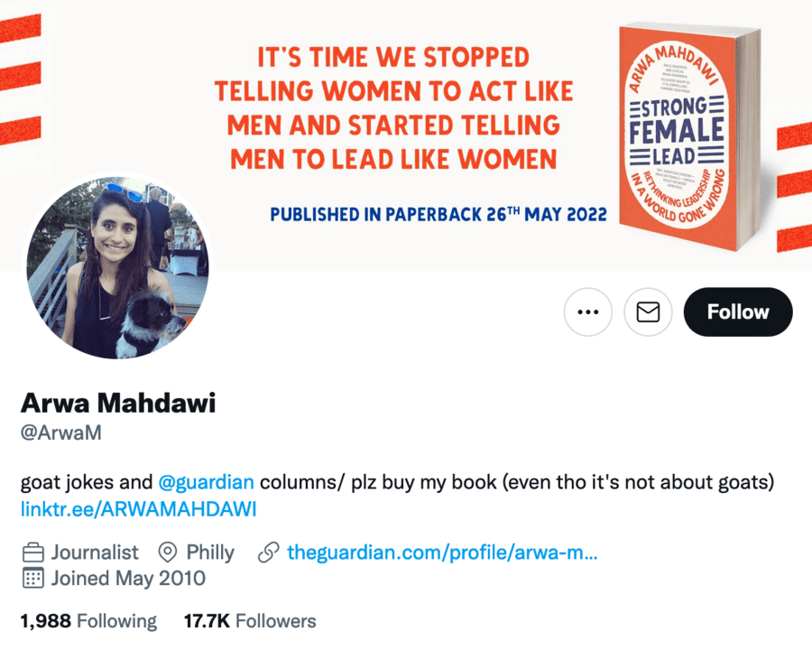Click the Arwa Mahdawi display name
The width and height of the screenshot is (812, 650).
pyautogui.click(x=118, y=403)
